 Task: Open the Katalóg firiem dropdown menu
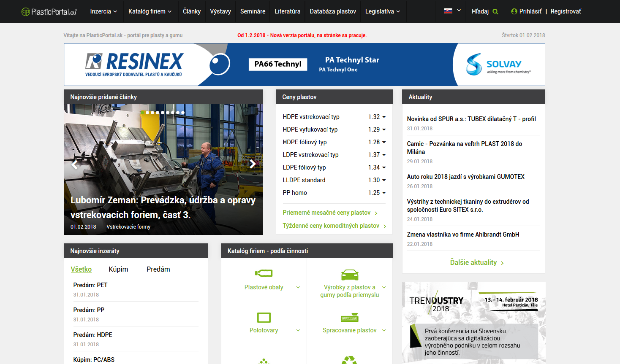pyautogui.click(x=150, y=11)
